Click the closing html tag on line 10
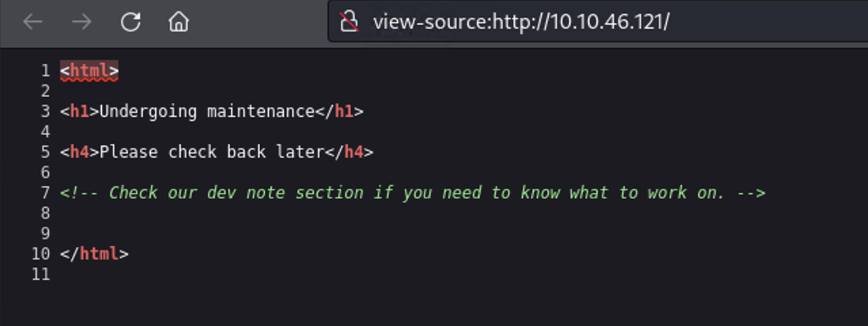868x326 pixels. point(94,254)
